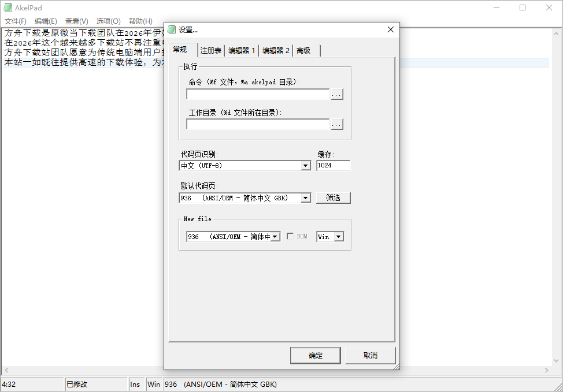Open the 选项 menu
This screenshot has height=392, width=563.
pos(107,21)
